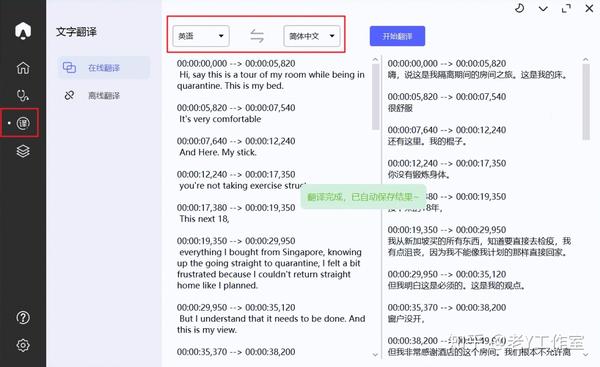Click source panel scroll-down arrow
This screenshot has width=600, height=367.
coord(375,355)
